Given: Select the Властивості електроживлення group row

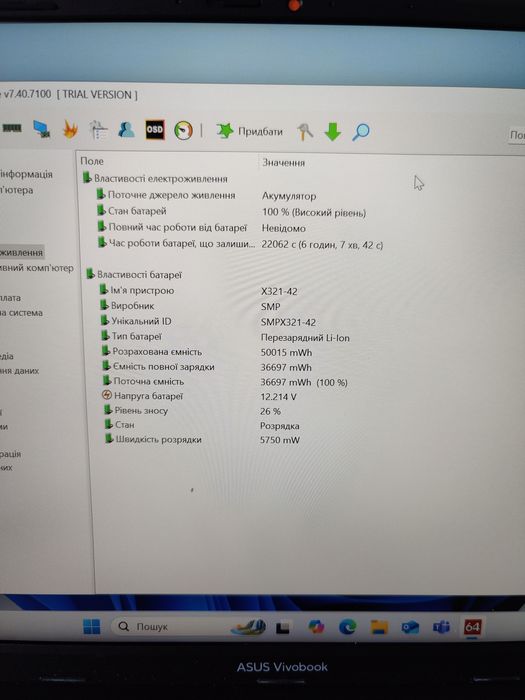Looking at the screenshot, I should 155,179.
